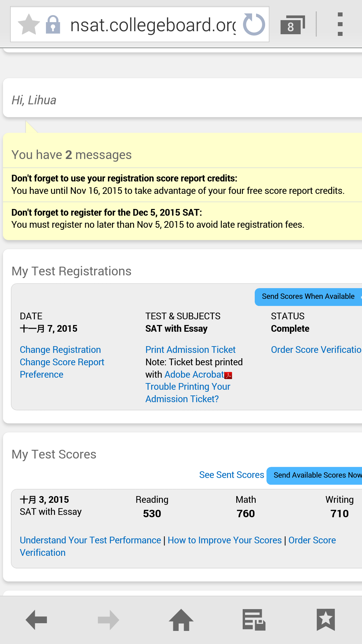Click Print Admission Ticket link
The height and width of the screenshot is (644, 362).
point(190,350)
